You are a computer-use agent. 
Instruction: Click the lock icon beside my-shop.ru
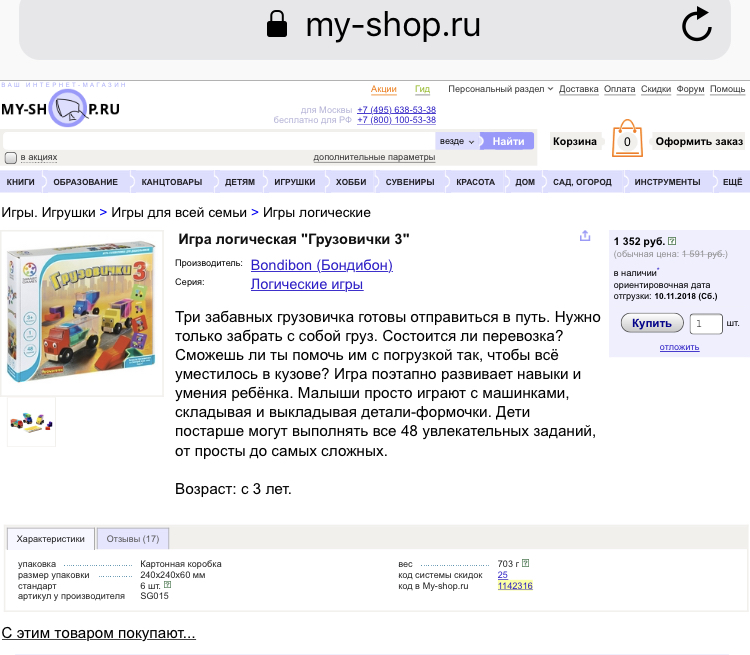(277, 24)
